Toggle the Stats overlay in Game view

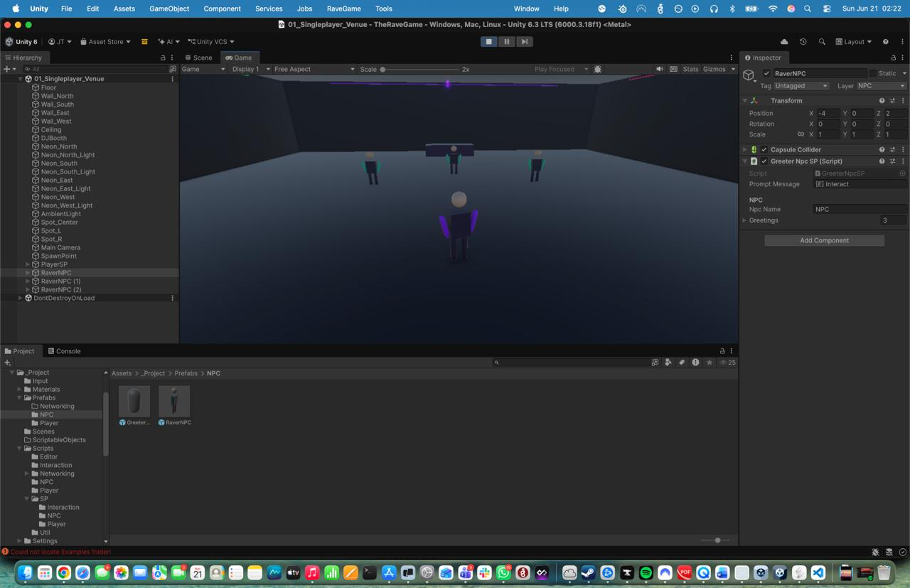pyautogui.click(x=690, y=69)
